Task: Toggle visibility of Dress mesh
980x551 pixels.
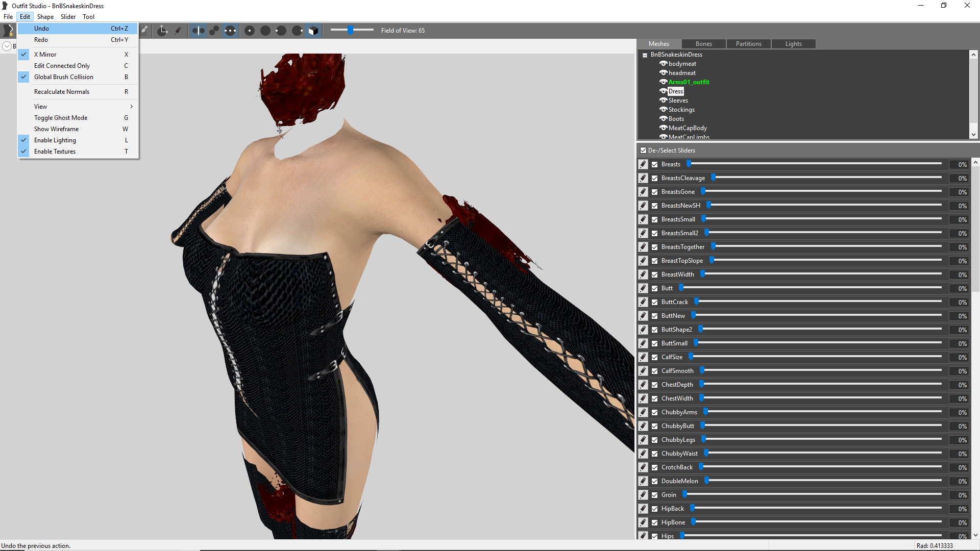Action: (x=664, y=91)
